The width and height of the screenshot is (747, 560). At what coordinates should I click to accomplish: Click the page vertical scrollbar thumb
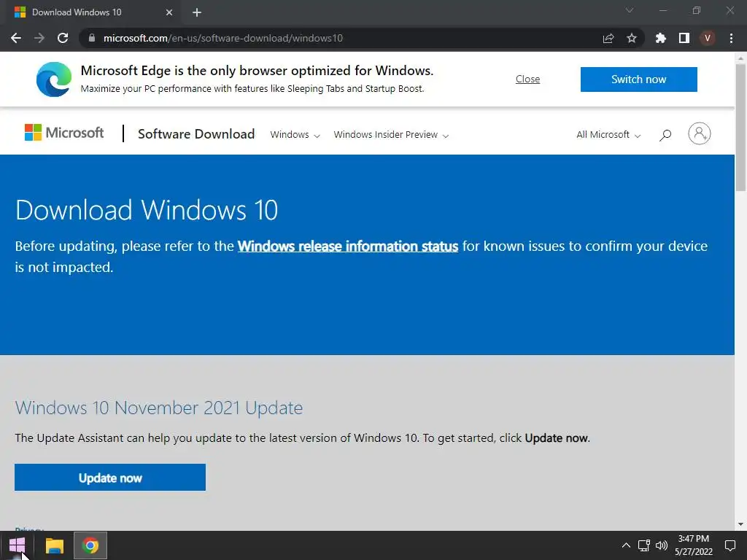740,128
